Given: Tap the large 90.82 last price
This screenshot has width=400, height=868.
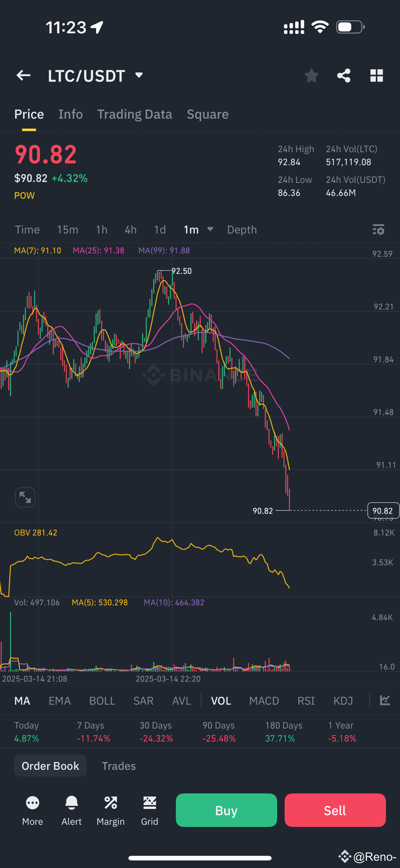Looking at the screenshot, I should tap(46, 154).
